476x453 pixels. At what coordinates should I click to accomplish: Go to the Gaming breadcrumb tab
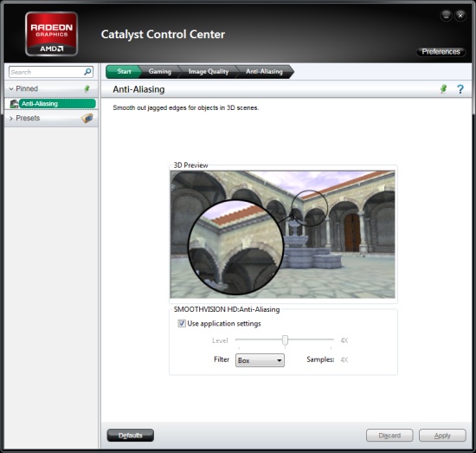[160, 72]
